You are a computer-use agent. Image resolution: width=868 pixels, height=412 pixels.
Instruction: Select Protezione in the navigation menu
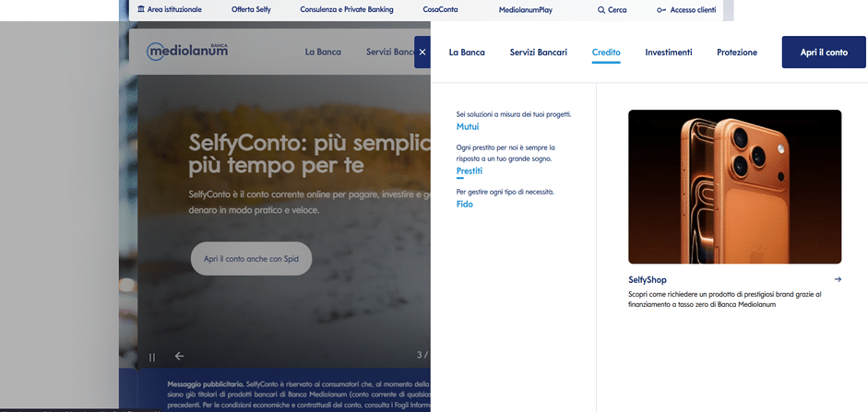tap(736, 53)
